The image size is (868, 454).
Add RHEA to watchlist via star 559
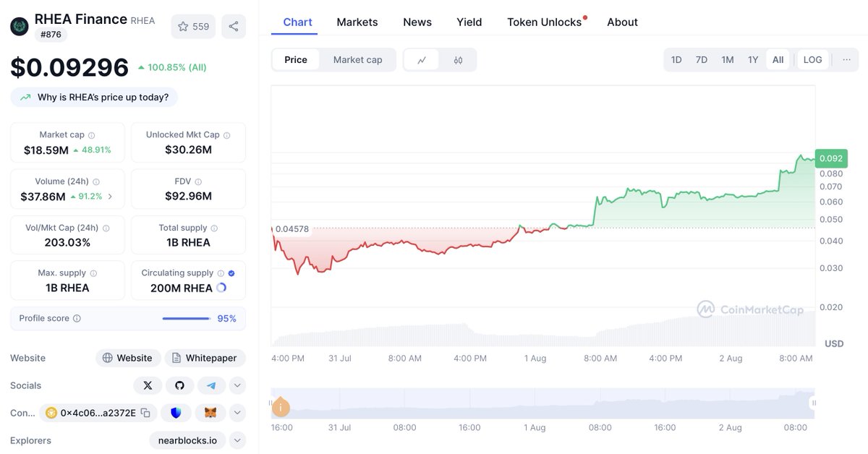coord(193,27)
